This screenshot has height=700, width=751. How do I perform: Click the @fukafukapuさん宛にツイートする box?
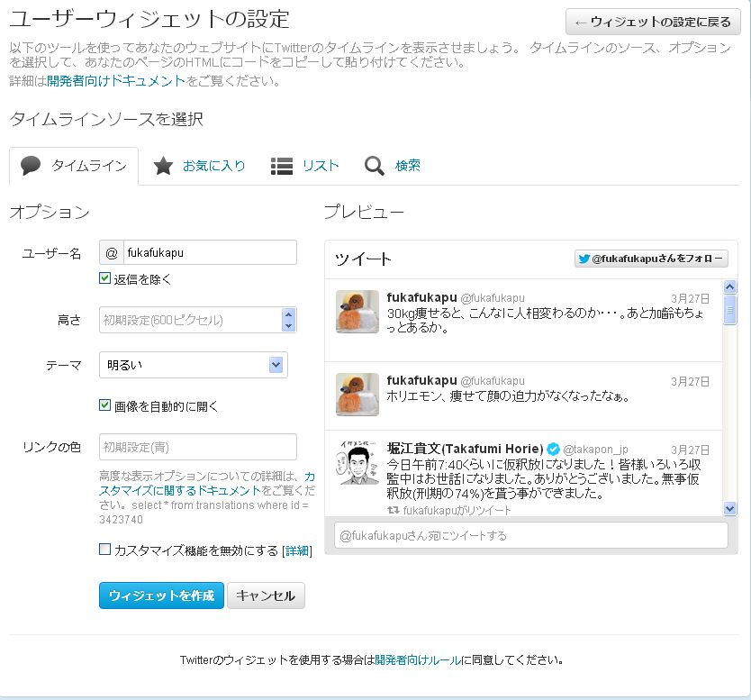pos(531,535)
